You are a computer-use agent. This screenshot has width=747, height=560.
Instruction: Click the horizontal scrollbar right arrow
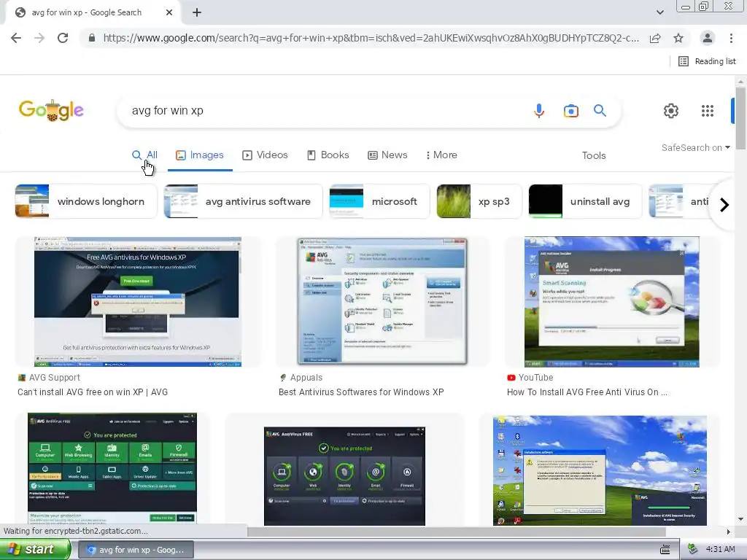point(729,532)
